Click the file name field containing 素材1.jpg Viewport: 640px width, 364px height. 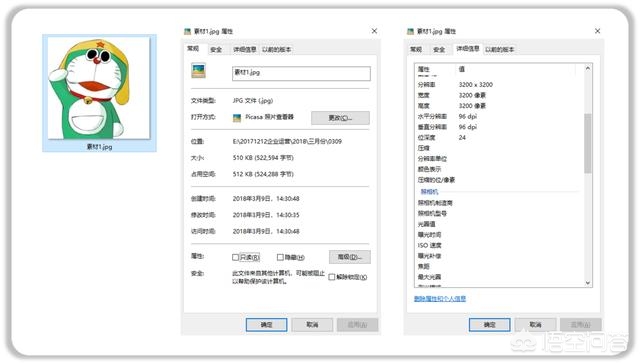(301, 73)
